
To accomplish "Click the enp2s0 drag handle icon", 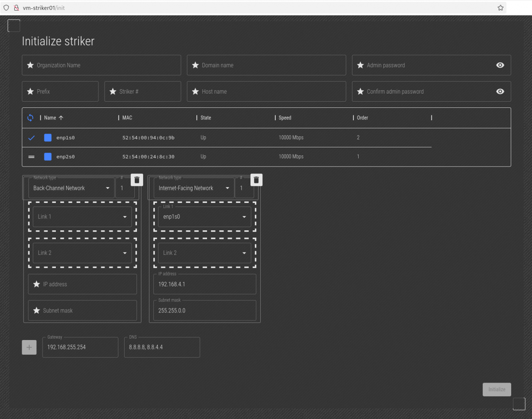I will click(31, 157).
